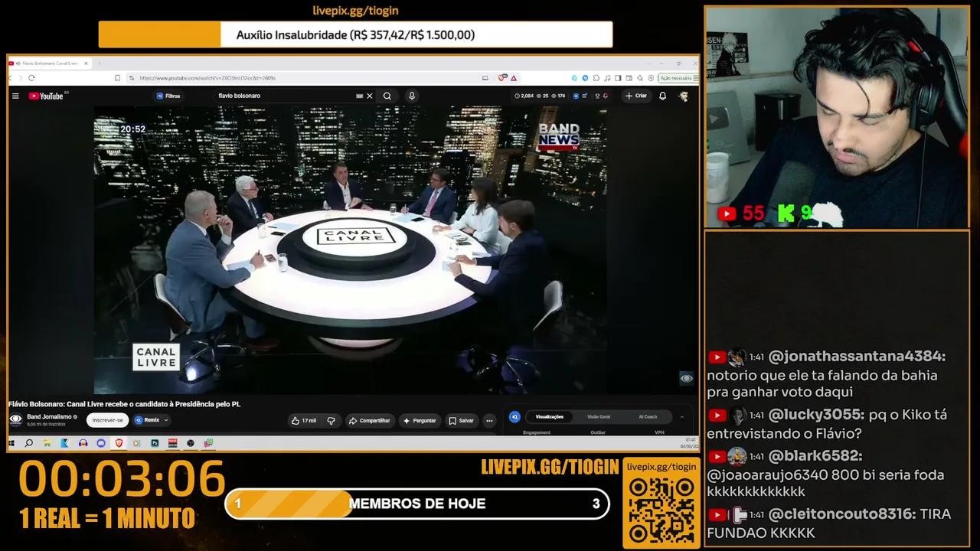
Task: Switch to the Visão Geral tab
Action: click(599, 416)
